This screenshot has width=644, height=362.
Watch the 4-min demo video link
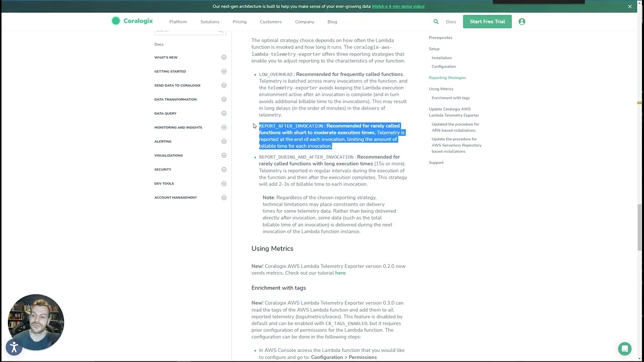coord(398,7)
